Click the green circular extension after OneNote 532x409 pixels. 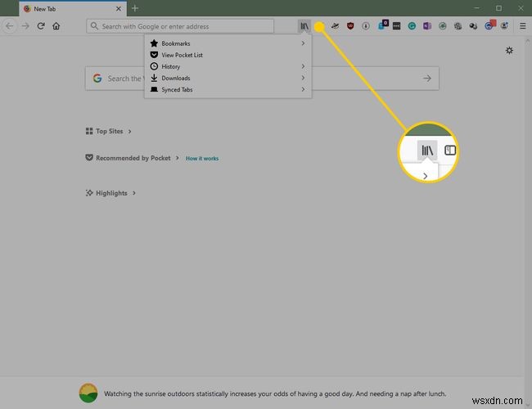[443, 26]
